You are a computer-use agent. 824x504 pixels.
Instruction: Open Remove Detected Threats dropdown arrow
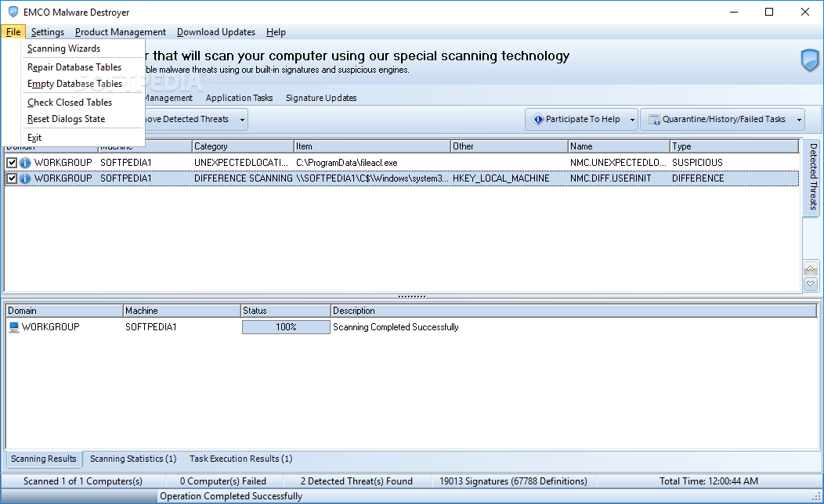pyautogui.click(x=242, y=120)
